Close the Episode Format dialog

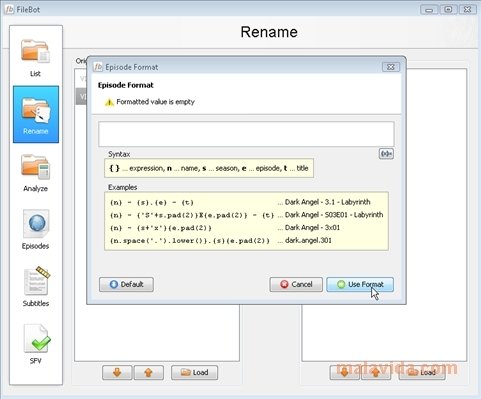(x=390, y=67)
